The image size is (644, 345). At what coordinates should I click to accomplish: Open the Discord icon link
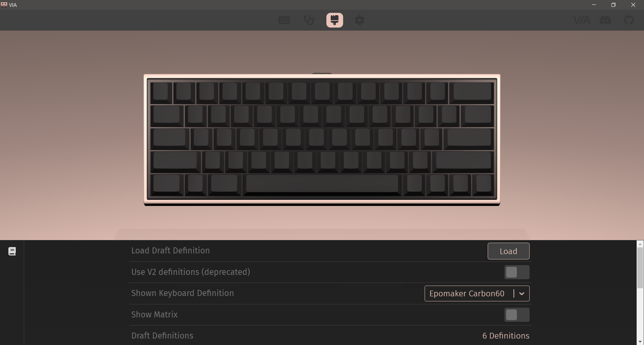(605, 20)
